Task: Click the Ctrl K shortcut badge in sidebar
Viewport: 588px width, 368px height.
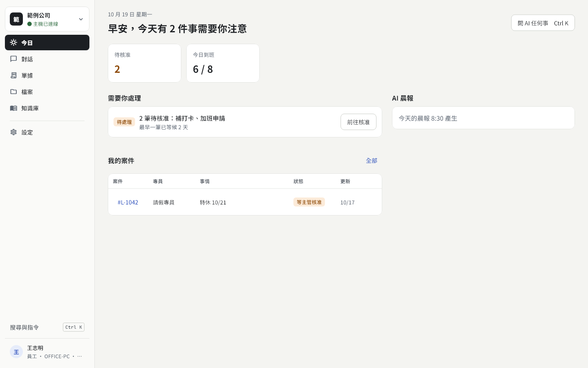Action: pos(73,327)
